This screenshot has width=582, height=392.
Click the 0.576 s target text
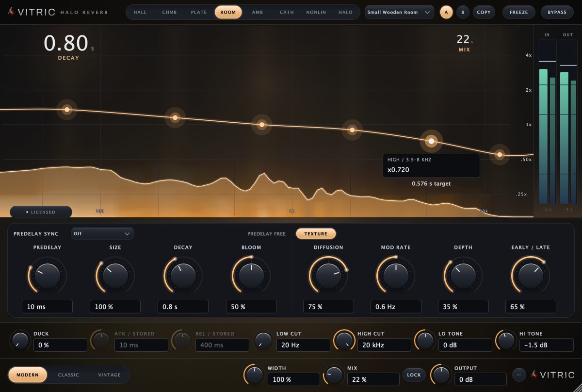point(431,184)
